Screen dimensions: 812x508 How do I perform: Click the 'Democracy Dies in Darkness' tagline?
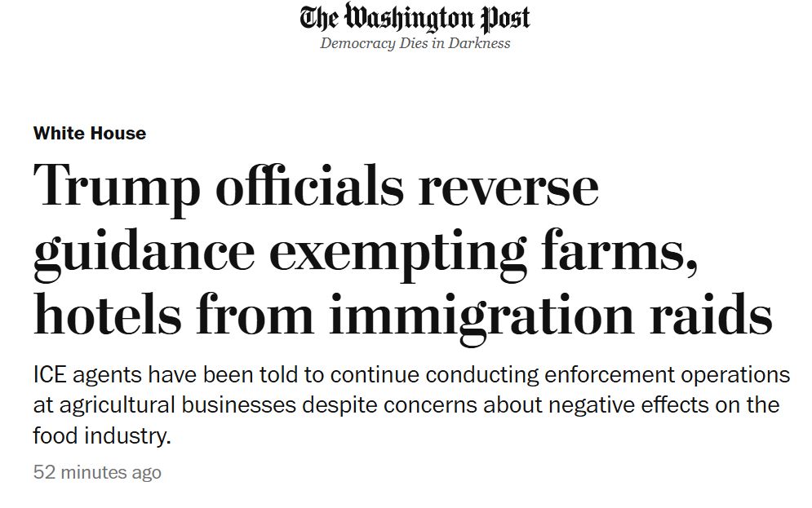click(x=415, y=43)
